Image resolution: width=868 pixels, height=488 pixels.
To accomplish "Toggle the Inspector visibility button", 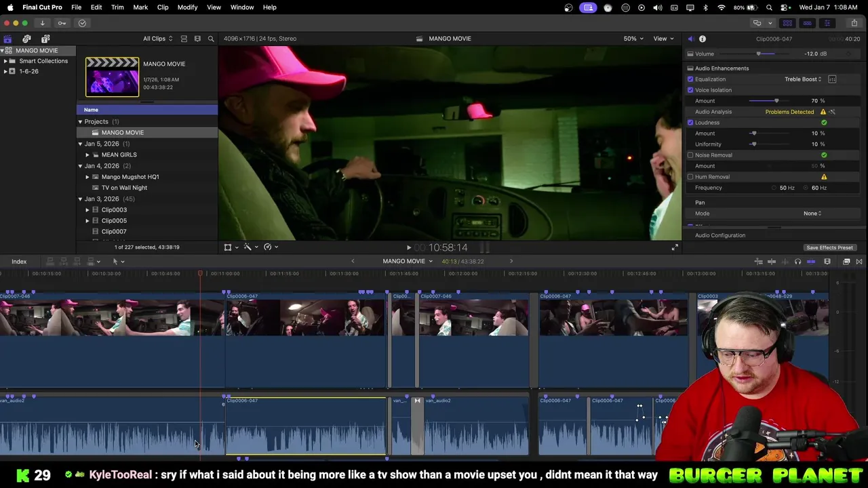I will (x=827, y=23).
